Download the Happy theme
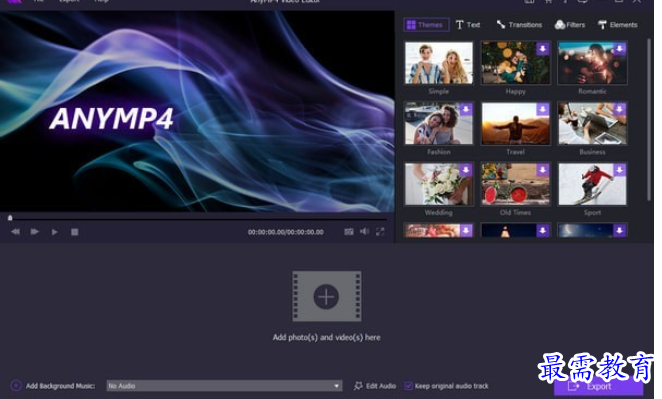The height and width of the screenshot is (399, 662). click(543, 49)
